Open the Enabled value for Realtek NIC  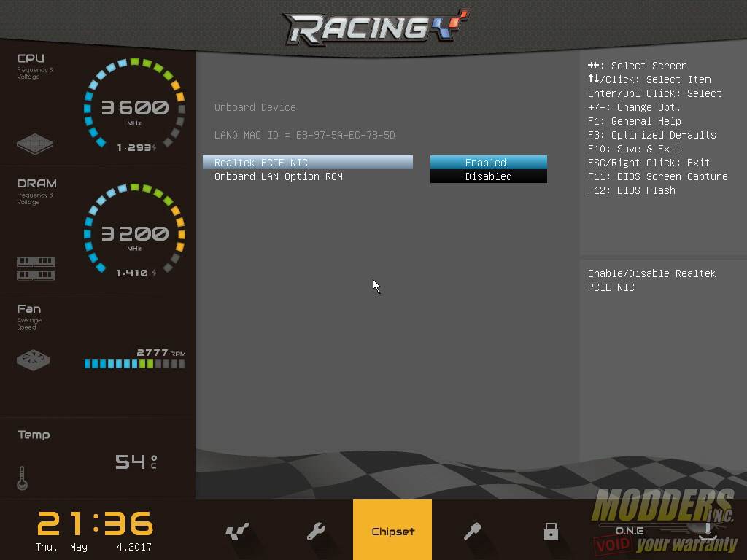[488, 163]
